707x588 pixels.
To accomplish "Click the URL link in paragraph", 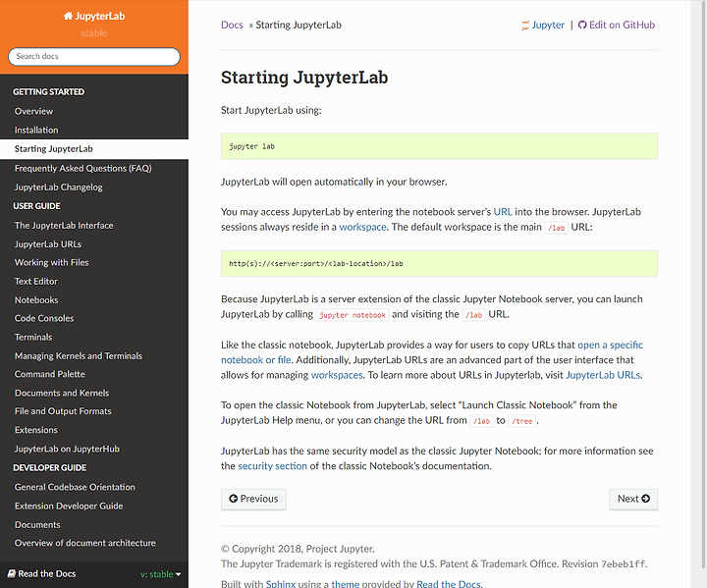I will click(503, 212).
